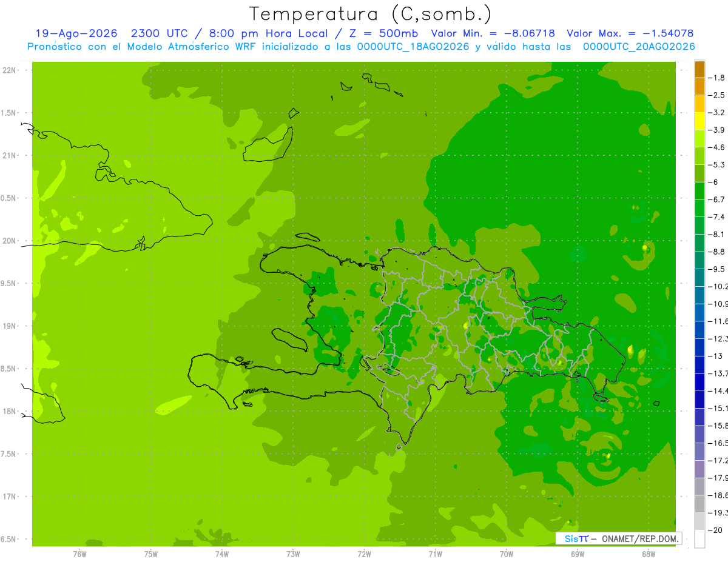This screenshot has height=562, width=728.
Task: Click the longitude label "71W"
Action: click(435, 554)
